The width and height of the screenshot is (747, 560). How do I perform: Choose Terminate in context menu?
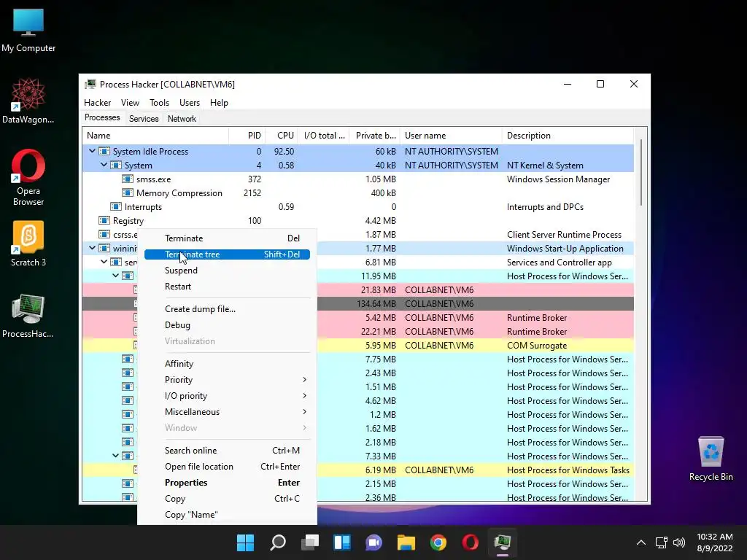tap(228, 238)
